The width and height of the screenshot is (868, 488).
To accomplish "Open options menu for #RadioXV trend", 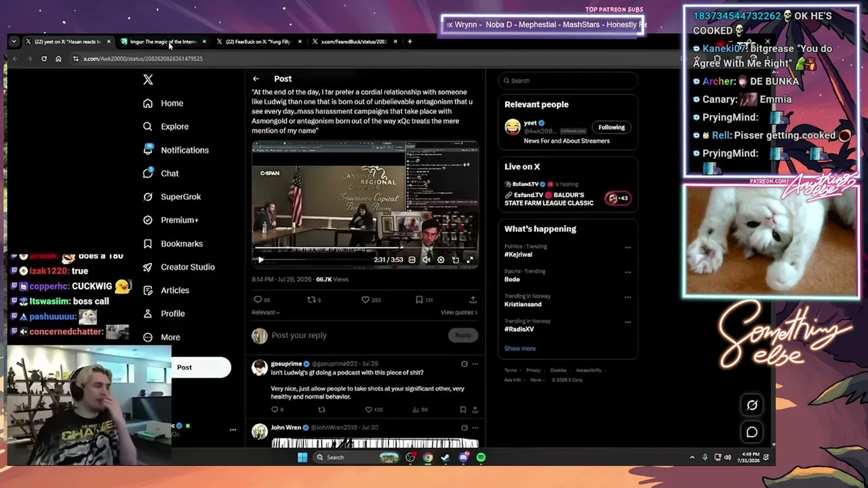I will (627, 323).
